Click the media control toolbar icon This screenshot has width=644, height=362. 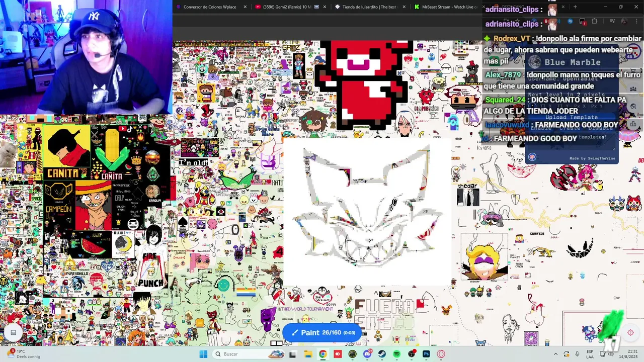point(612,21)
